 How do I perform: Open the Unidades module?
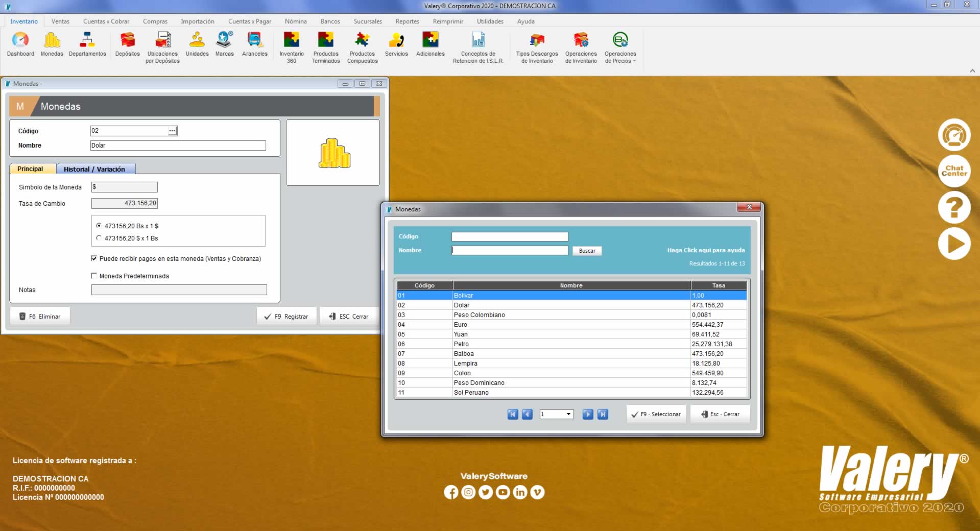coord(197,44)
